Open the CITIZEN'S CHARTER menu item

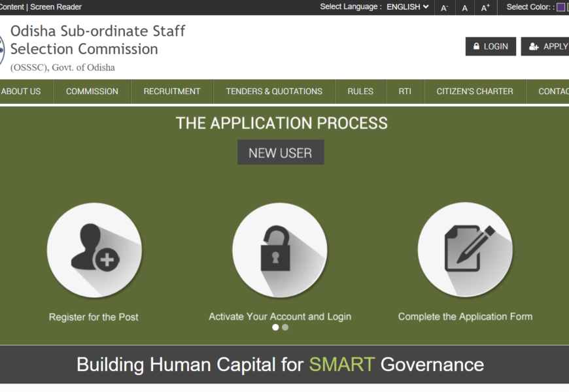[475, 91]
